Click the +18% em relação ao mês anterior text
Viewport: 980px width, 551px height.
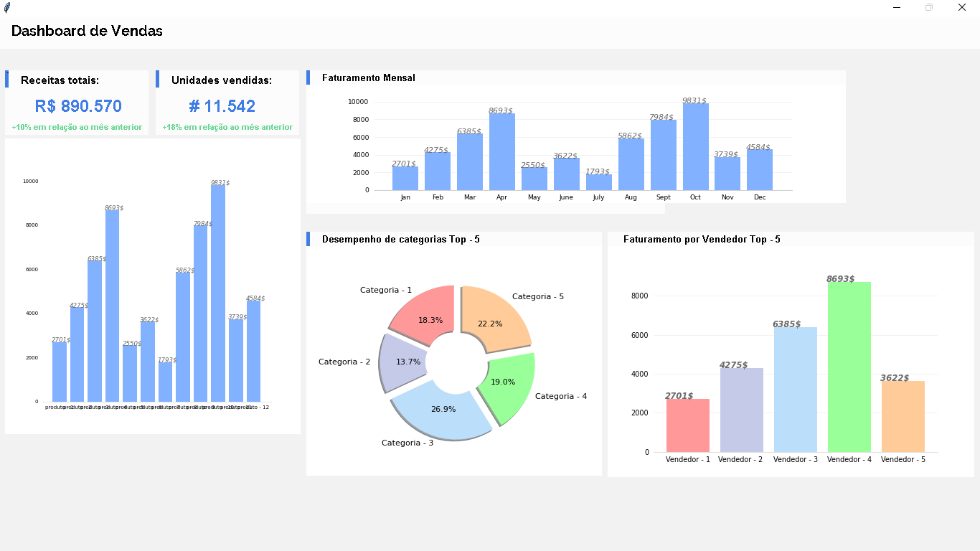point(228,126)
